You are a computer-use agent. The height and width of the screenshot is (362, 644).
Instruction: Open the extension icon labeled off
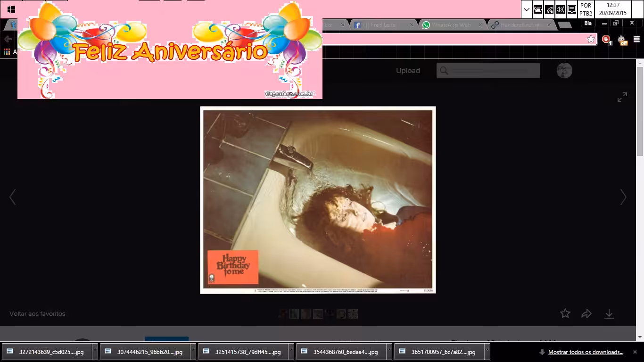point(622,40)
